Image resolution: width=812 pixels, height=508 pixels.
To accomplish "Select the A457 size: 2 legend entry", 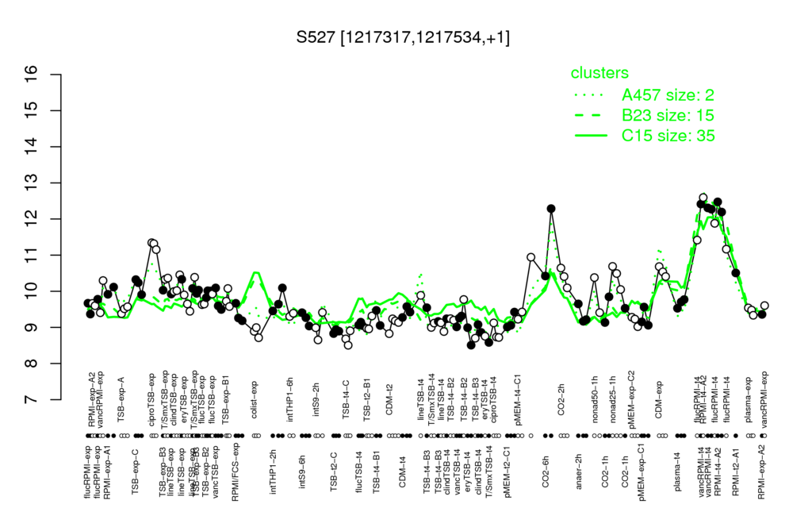I will 668,95.
